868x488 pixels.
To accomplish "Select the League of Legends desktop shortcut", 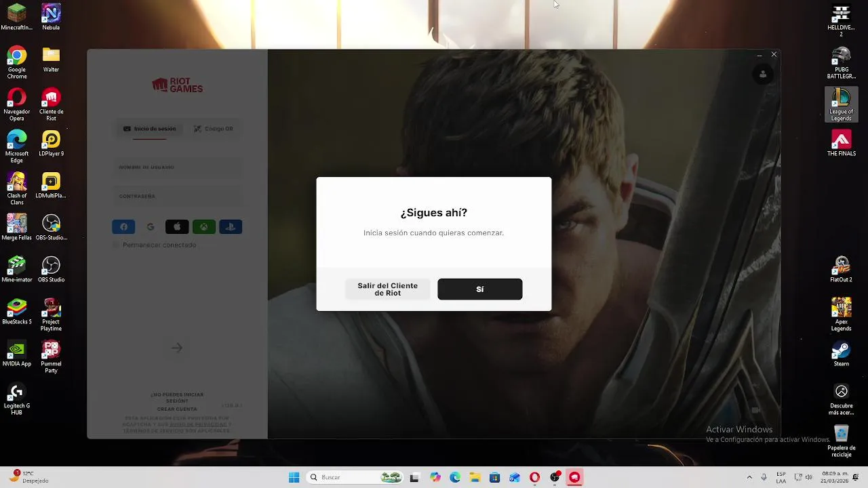I will point(842,105).
